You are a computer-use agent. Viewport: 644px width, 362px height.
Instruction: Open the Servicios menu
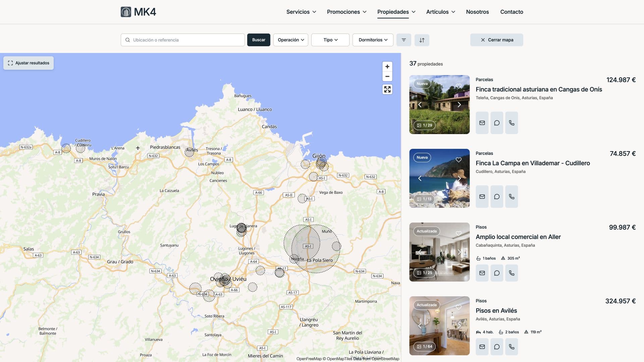point(301,12)
